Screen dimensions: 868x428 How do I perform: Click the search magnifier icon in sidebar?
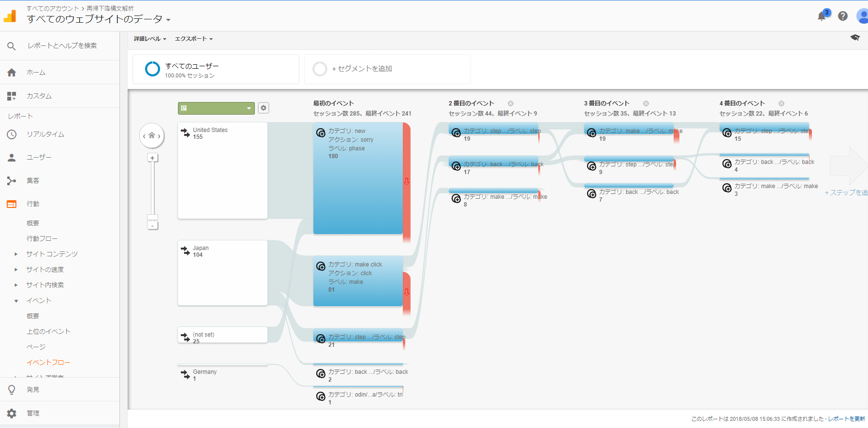click(x=12, y=46)
